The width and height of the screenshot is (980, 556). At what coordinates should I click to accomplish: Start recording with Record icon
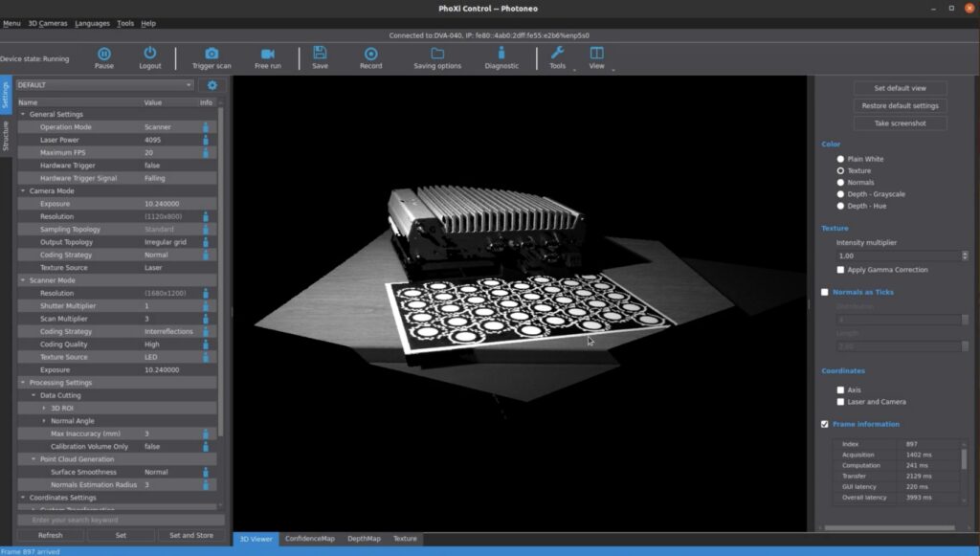coord(370,54)
